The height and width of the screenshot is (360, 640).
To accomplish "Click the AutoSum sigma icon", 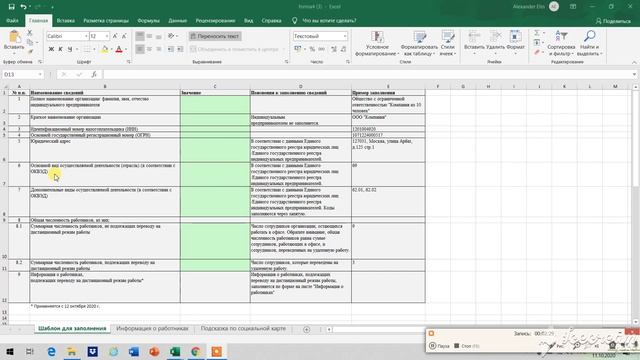I will pyautogui.click(x=537, y=33).
